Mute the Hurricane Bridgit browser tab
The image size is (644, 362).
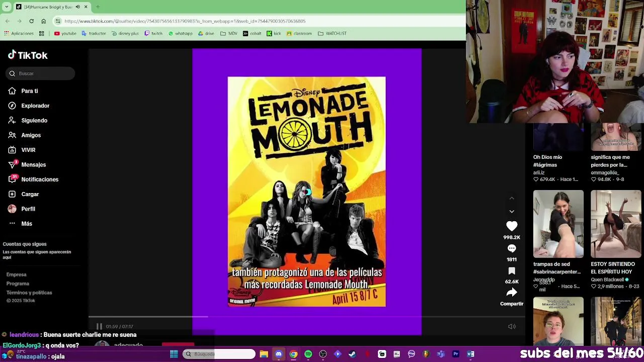pyautogui.click(x=77, y=7)
